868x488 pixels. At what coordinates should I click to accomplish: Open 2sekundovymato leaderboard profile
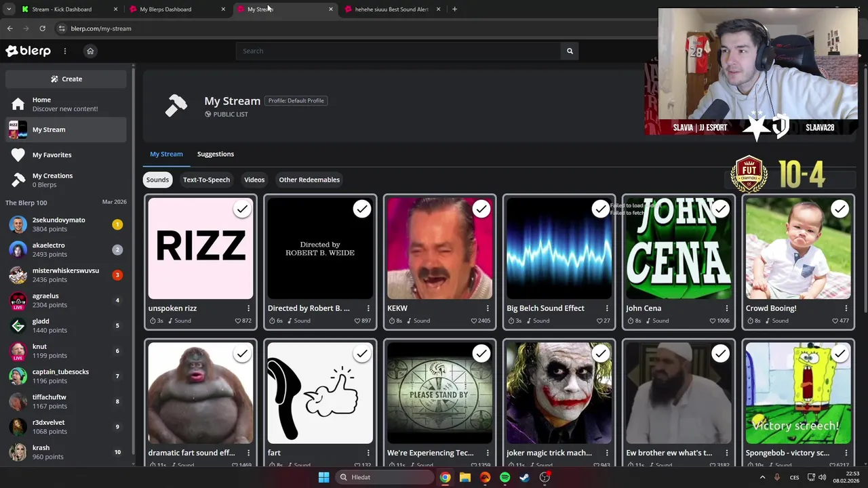point(66,224)
